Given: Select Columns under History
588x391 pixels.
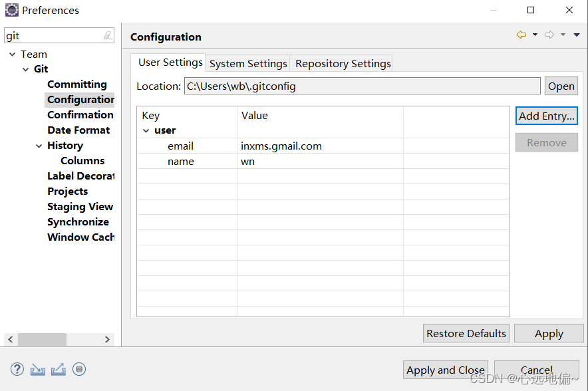Looking at the screenshot, I should tap(82, 161).
